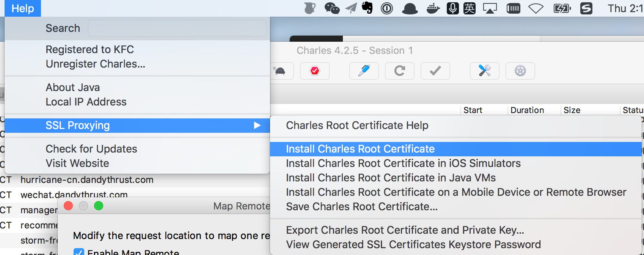Viewport: 644px width, 255px height.
Task: Select Local IP Address menu item
Action: 137,102
